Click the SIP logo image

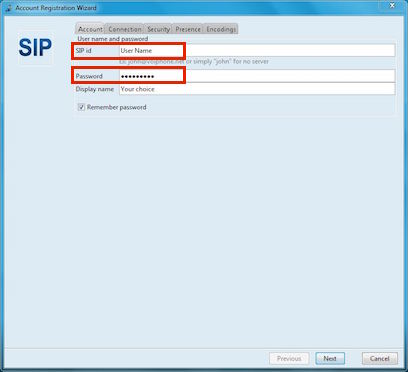pyautogui.click(x=35, y=47)
